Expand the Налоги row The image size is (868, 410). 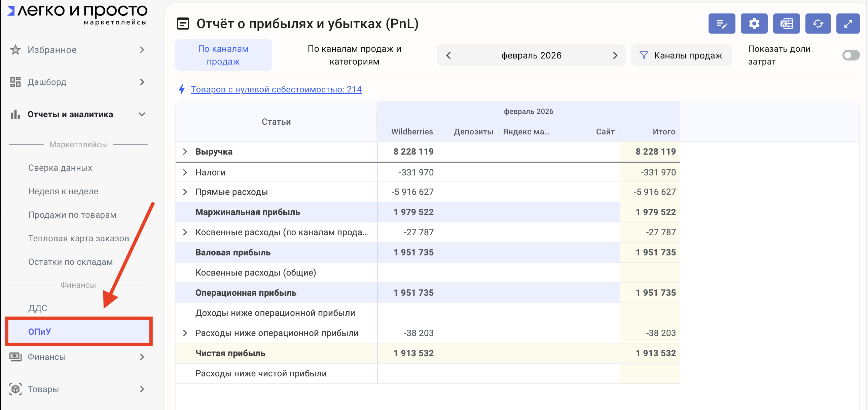pyautogui.click(x=185, y=172)
